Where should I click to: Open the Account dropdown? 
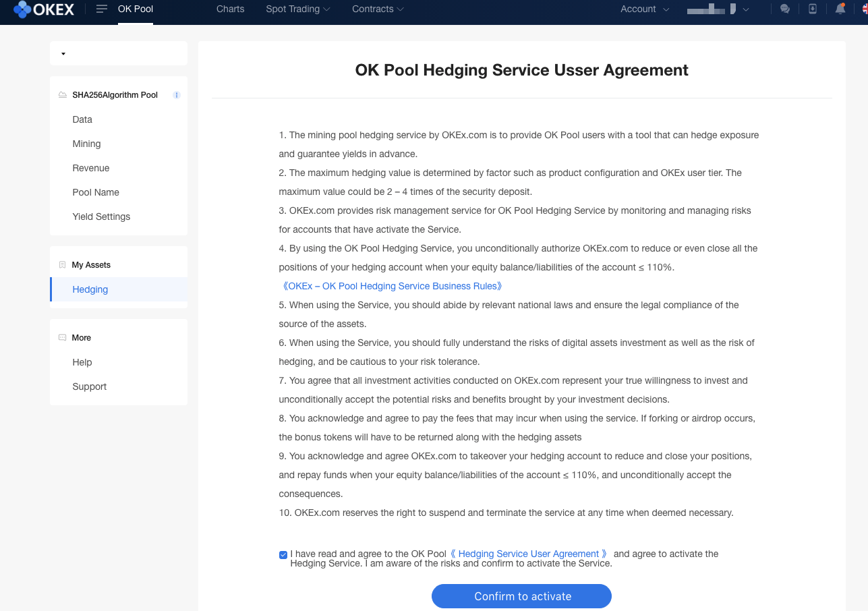tap(645, 9)
